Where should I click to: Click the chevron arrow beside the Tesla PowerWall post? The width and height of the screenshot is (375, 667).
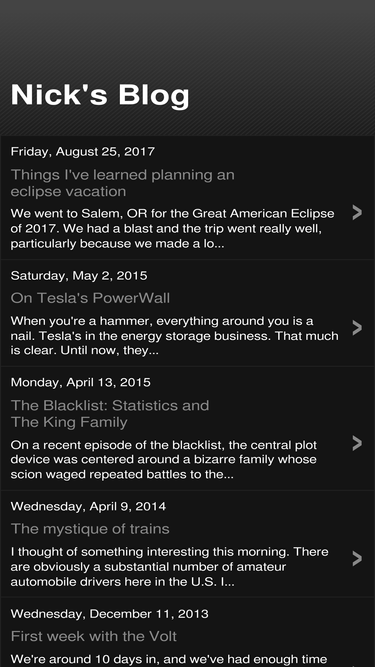(x=357, y=328)
